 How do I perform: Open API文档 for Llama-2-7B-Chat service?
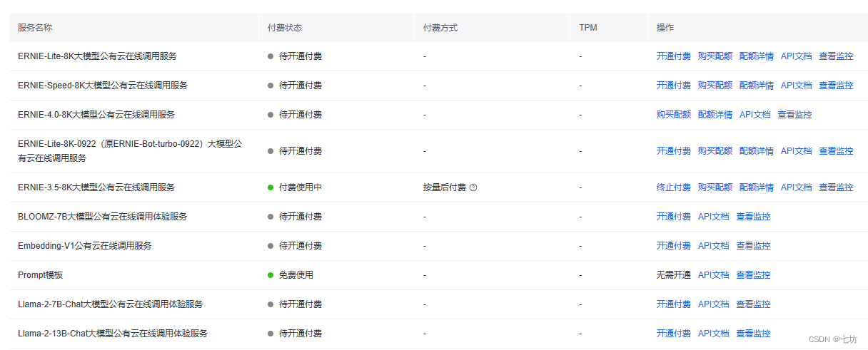[x=714, y=304]
